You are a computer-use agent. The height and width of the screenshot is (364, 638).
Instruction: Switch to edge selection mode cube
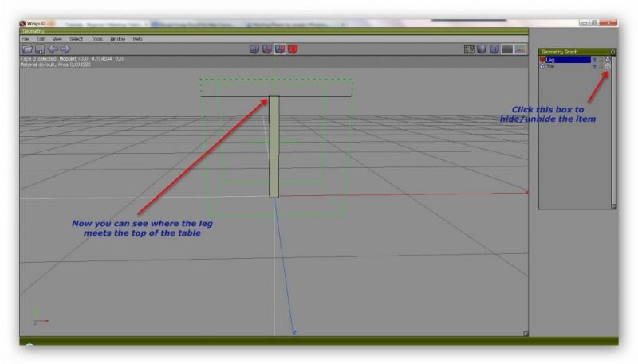coord(267,49)
